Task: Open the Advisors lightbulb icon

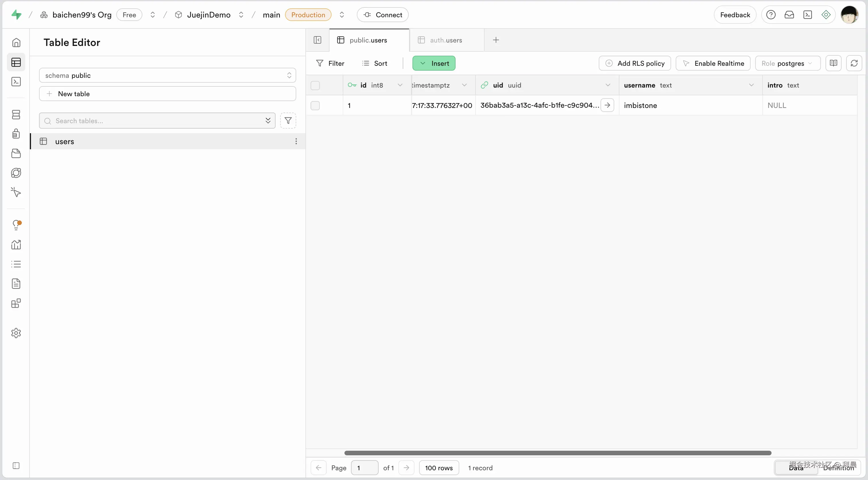Action: click(16, 224)
